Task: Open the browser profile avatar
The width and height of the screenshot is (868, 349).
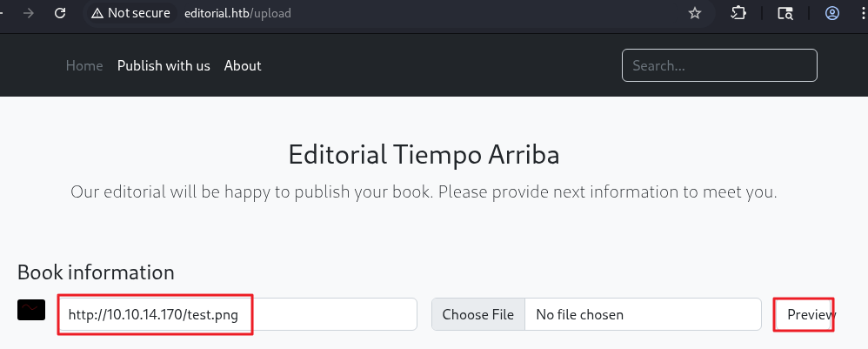Action: [832, 13]
